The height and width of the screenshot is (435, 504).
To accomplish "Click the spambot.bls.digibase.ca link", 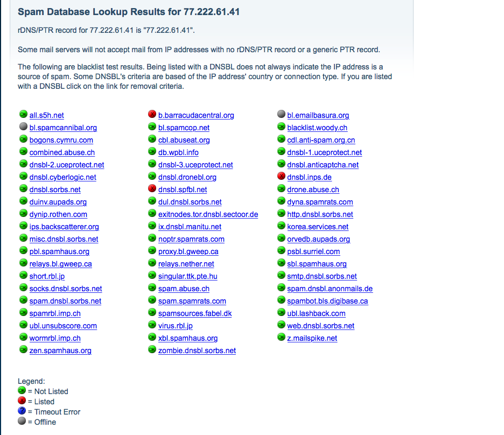I will pos(327,301).
